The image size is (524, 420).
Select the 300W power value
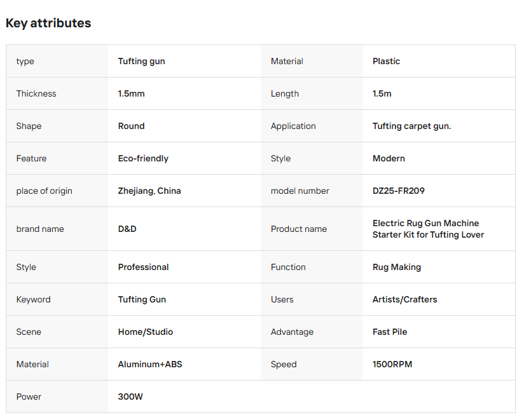click(x=130, y=396)
